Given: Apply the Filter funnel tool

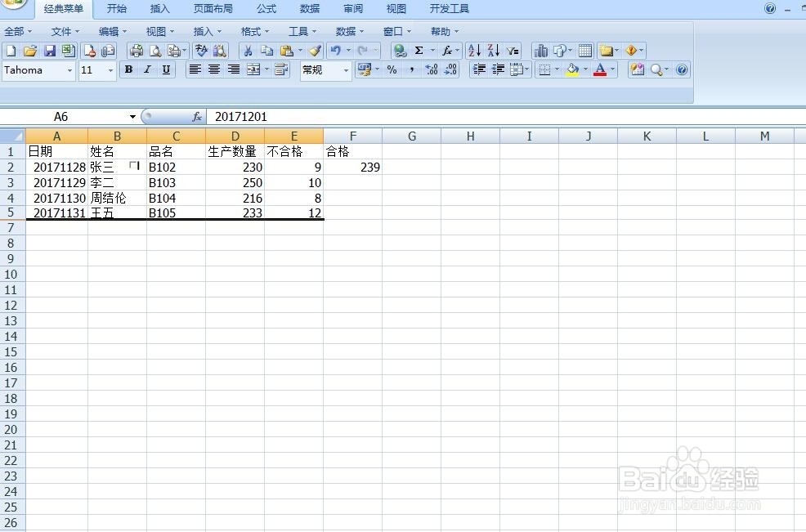Looking at the screenshot, I should point(513,51).
